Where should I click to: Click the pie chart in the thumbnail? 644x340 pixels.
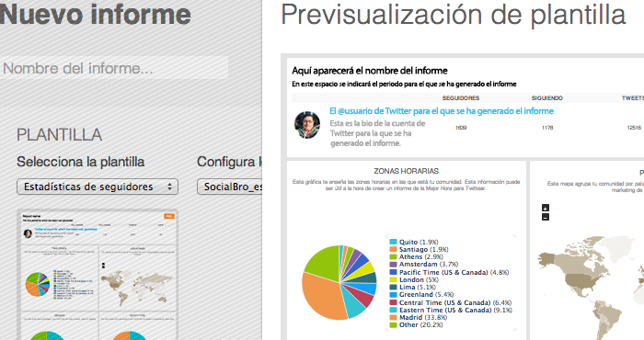[x=38, y=284]
